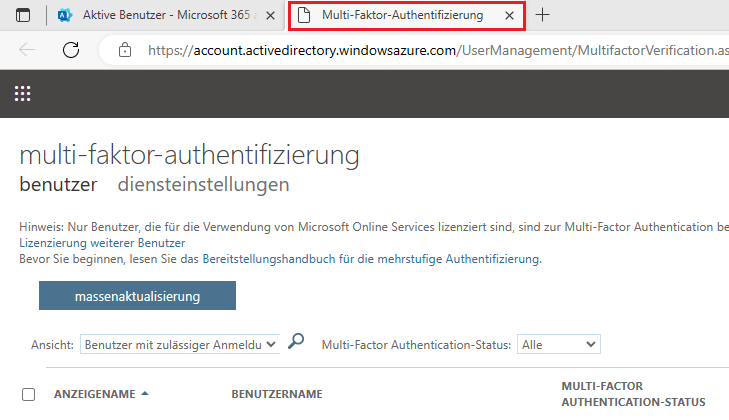Open a new browser tab with plus

coord(542,15)
